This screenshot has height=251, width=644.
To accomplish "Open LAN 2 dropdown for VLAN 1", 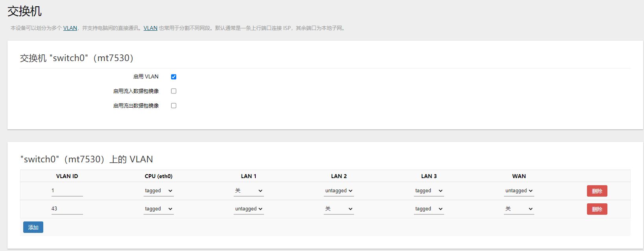I will pyautogui.click(x=339, y=191).
